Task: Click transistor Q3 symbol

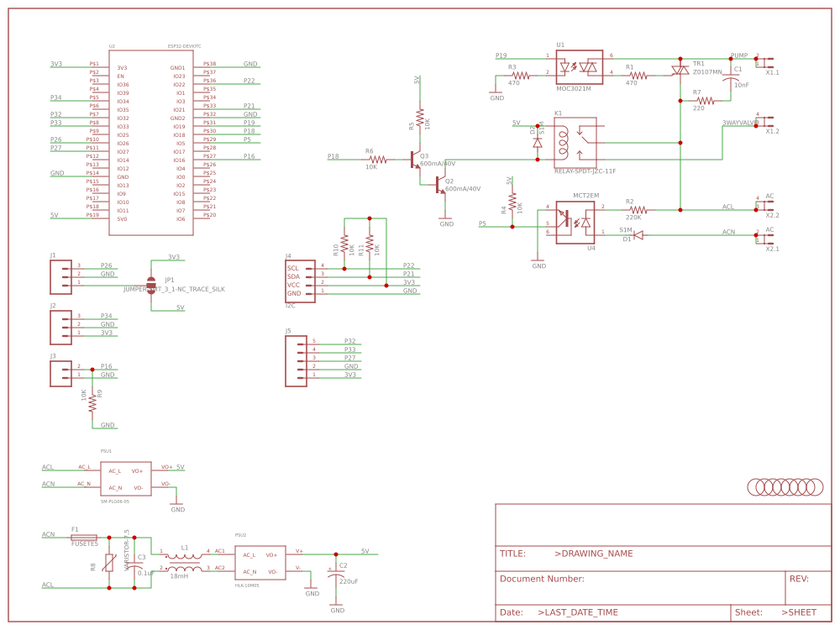Action: point(415,160)
